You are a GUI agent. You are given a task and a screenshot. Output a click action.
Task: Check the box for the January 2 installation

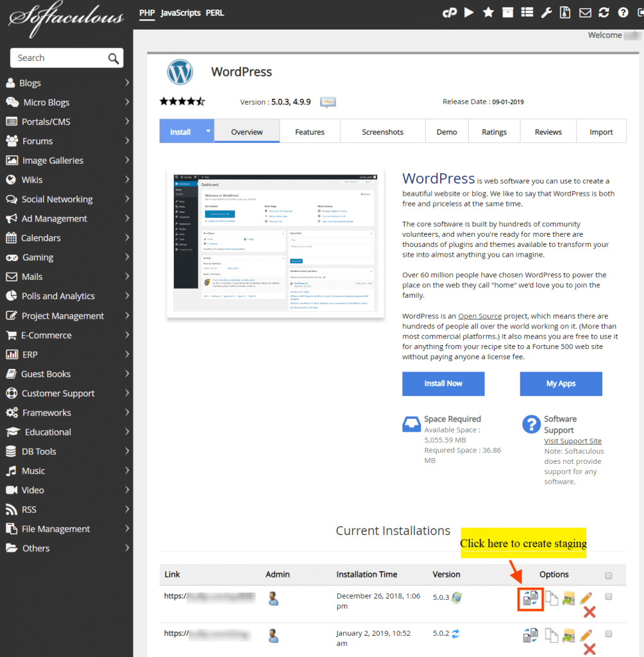point(608,633)
